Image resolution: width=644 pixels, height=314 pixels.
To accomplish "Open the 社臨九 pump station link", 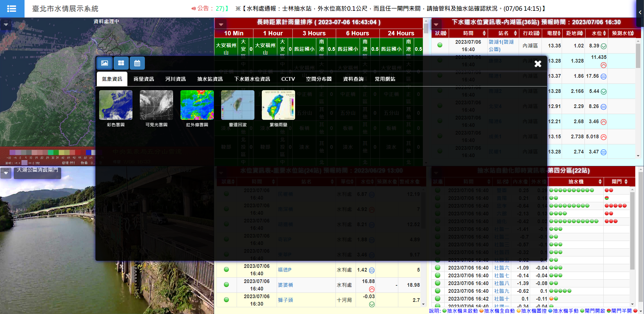I will 501,291.
